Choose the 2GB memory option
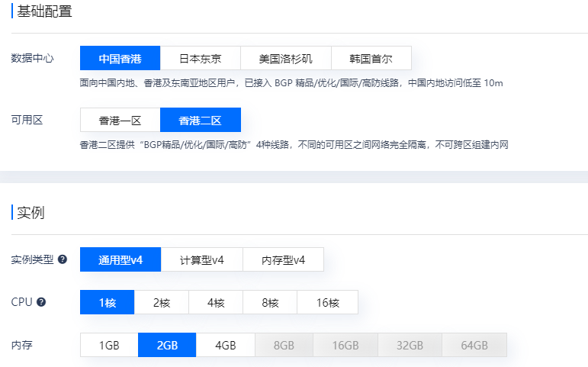Image resolution: width=588 pixels, height=367 pixels. [167, 345]
